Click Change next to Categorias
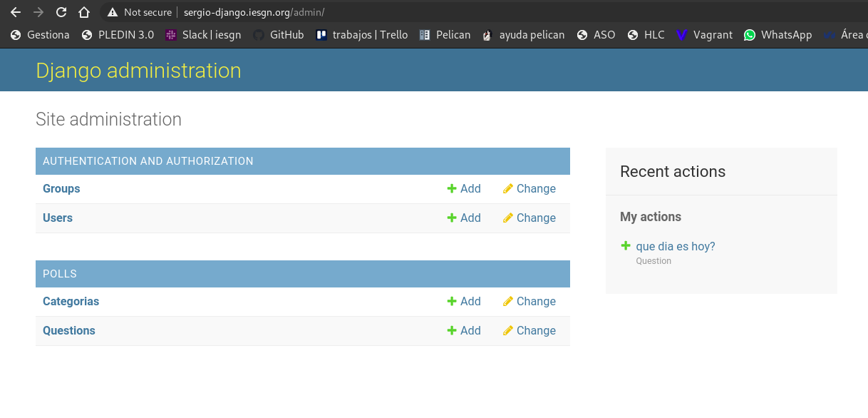Image resolution: width=868 pixels, height=418 pixels. tap(529, 302)
